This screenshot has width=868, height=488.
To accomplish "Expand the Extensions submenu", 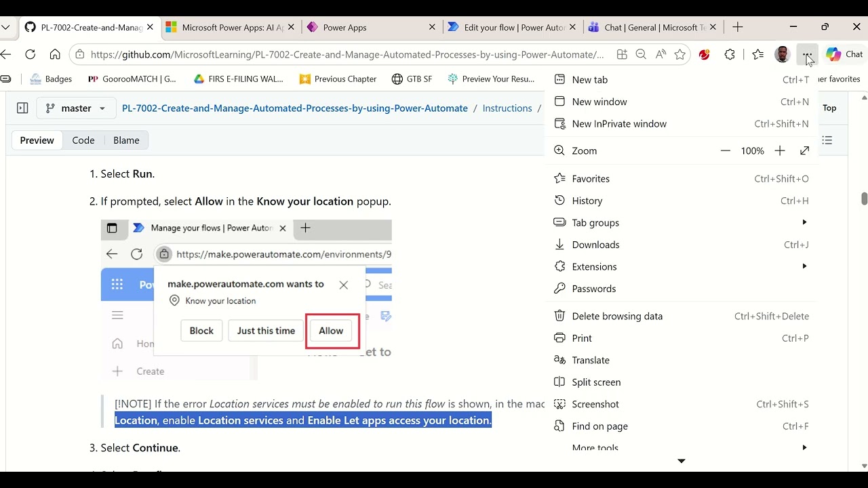I will 681,266.
